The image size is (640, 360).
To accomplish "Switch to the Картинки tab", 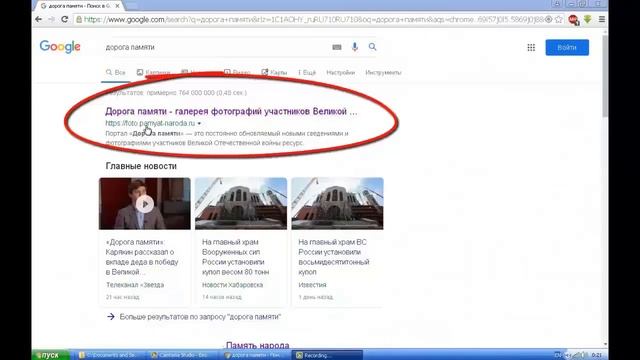I will tap(153, 73).
